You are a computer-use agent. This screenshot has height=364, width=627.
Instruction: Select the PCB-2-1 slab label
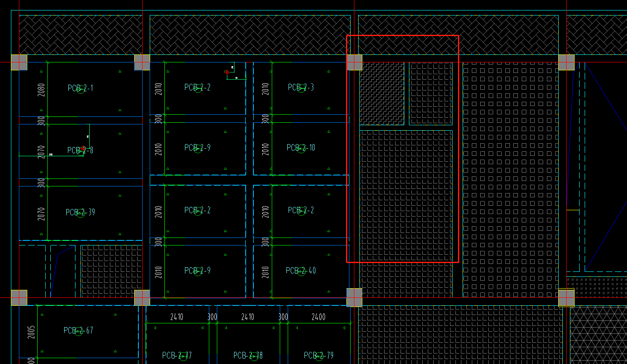coord(81,88)
